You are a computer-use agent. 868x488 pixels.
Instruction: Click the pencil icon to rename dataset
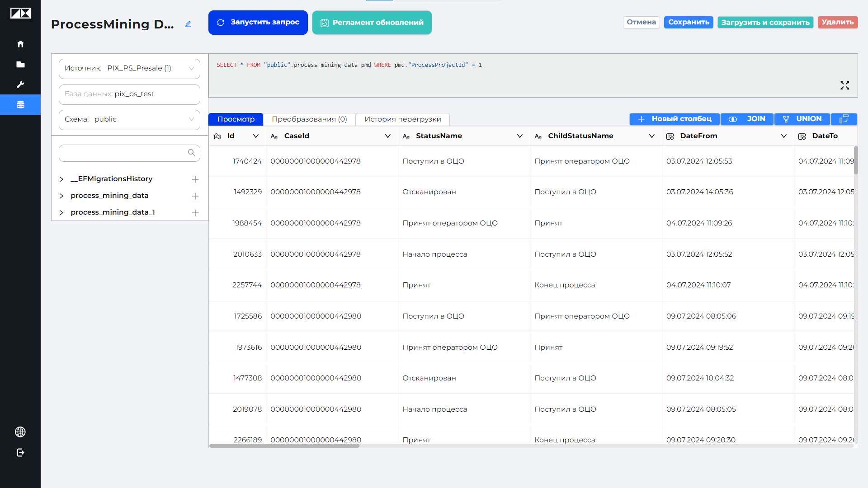pos(188,24)
